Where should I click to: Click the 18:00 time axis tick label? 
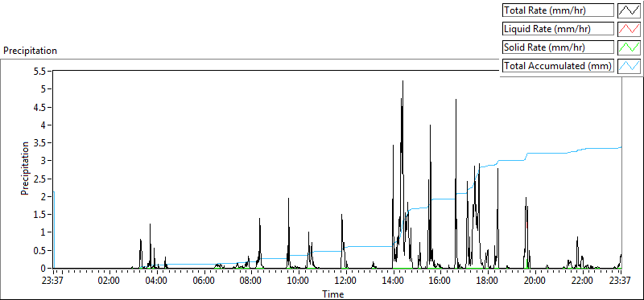488,282
